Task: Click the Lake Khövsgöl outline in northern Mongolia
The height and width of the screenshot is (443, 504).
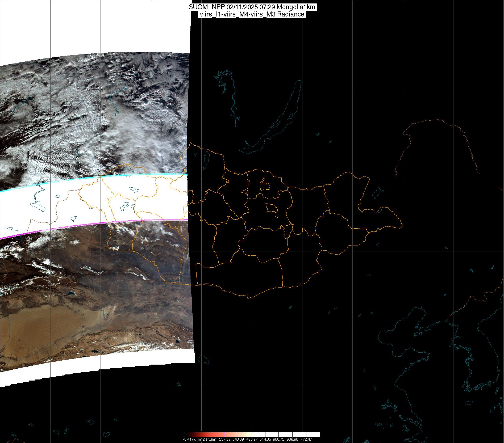Action: tap(206, 158)
